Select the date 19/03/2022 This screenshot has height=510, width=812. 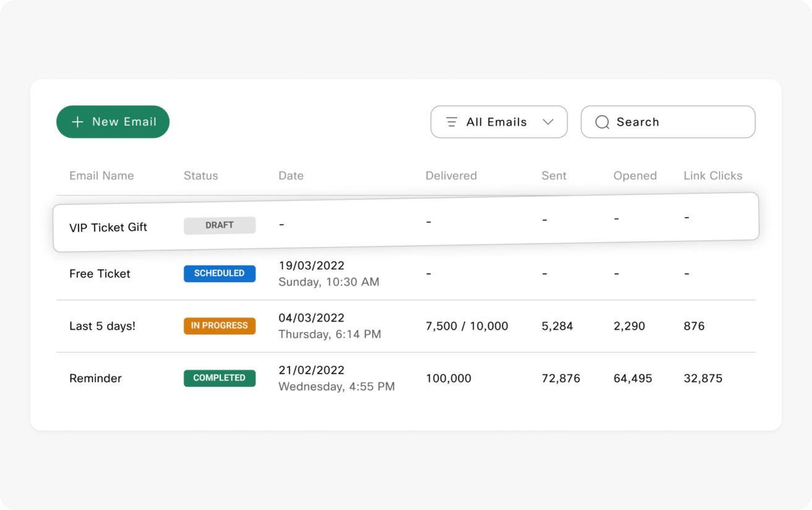(x=311, y=266)
